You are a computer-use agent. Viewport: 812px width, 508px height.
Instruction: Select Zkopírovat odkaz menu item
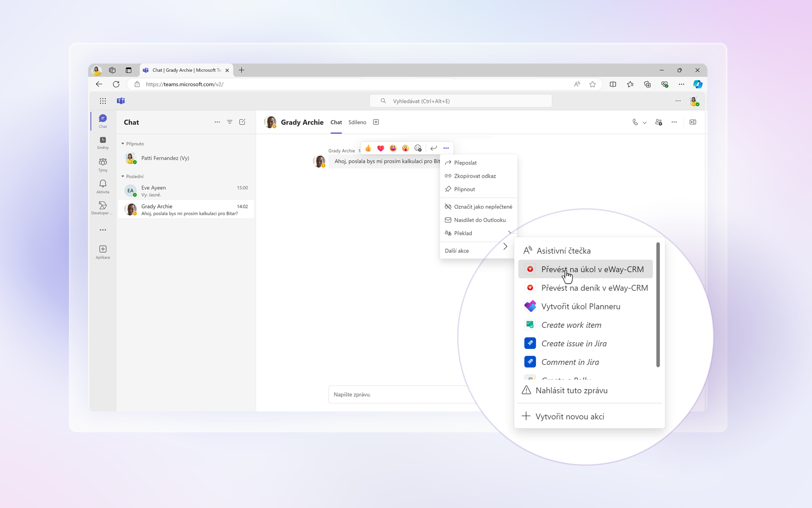pyautogui.click(x=478, y=176)
